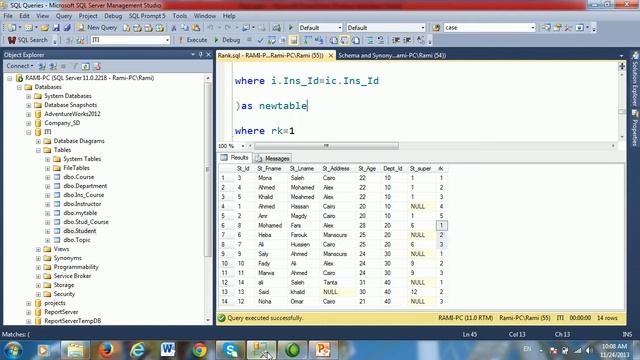This screenshot has height=360, width=640.
Task: Click the Open File folder icon
Action: (x=45, y=28)
